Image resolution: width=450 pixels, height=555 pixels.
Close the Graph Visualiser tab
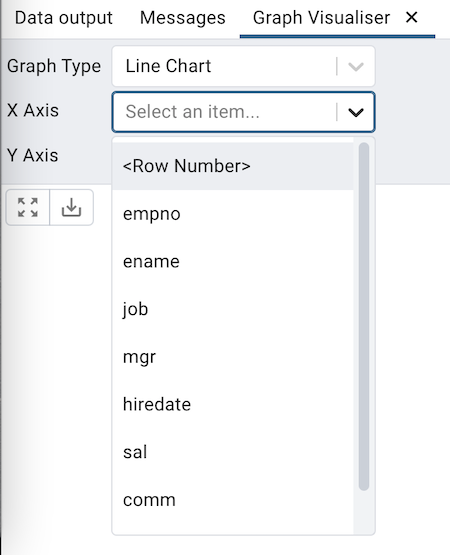(x=411, y=17)
